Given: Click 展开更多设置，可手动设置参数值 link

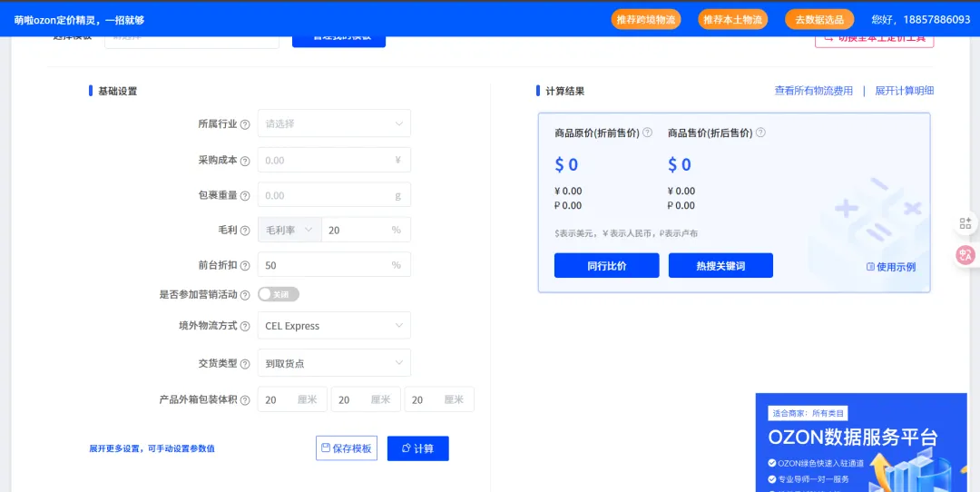Looking at the screenshot, I should coord(152,448).
